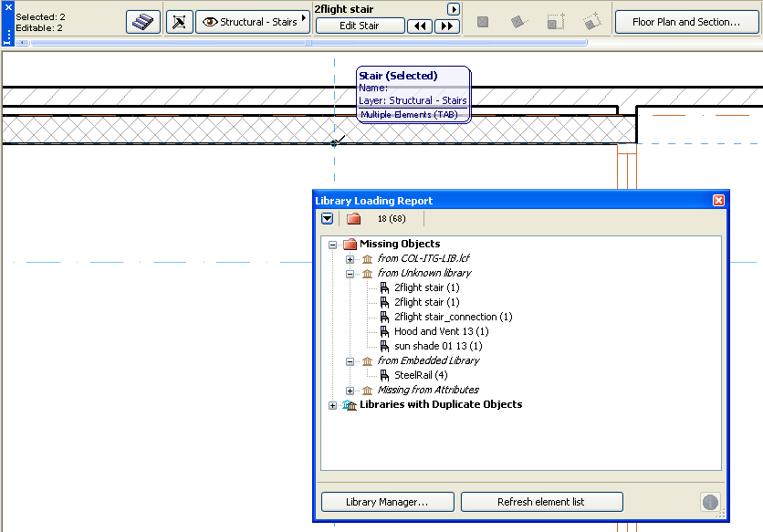763x532 pixels.
Task: Go to the next stair element
Action: point(446,26)
